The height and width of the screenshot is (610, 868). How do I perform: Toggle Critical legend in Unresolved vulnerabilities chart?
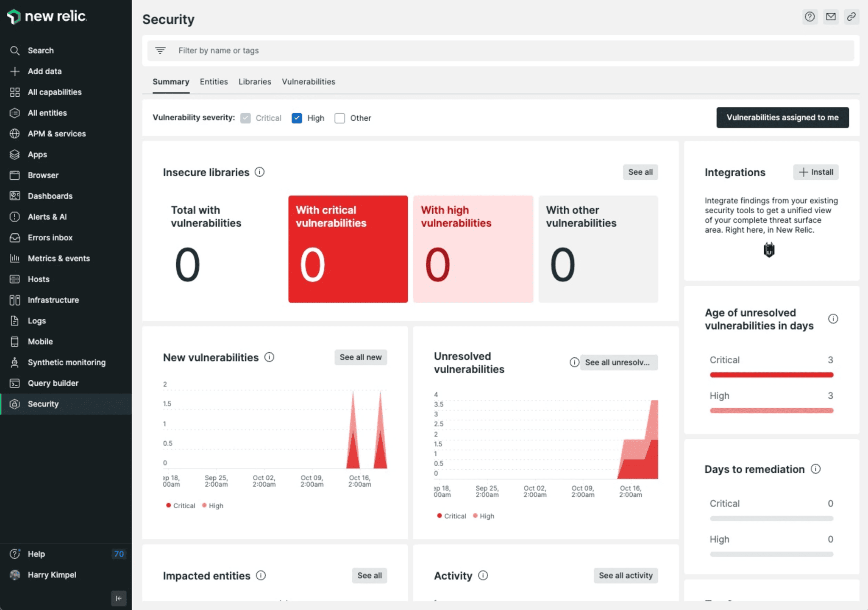451,515
